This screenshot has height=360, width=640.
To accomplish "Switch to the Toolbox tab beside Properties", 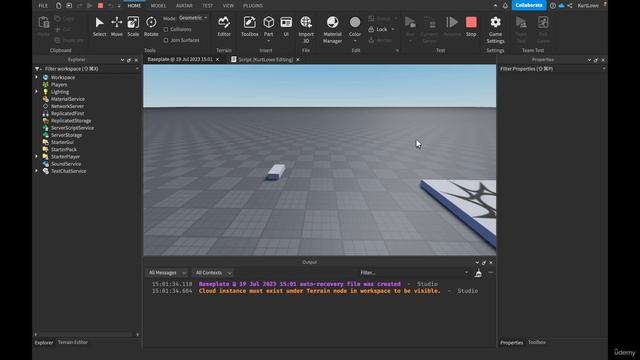I will click(x=537, y=342).
